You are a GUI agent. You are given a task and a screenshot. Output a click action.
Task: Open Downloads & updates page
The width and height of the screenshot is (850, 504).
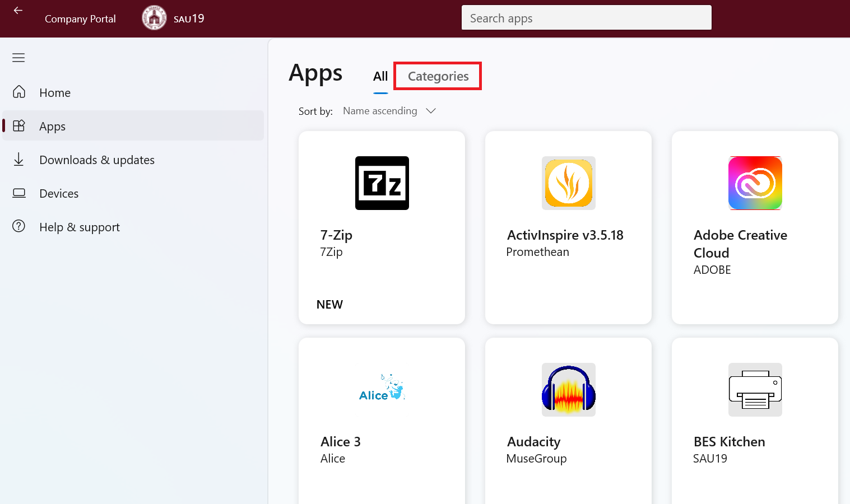point(133,160)
